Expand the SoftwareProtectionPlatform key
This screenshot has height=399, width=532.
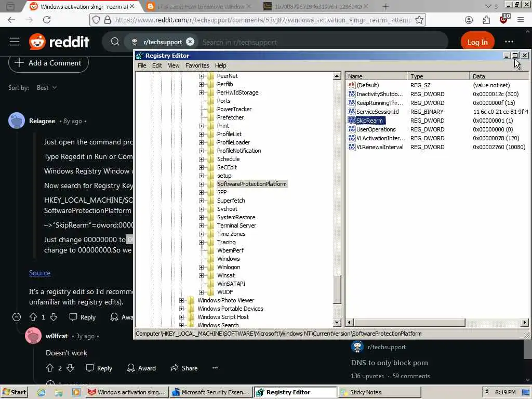(x=201, y=184)
